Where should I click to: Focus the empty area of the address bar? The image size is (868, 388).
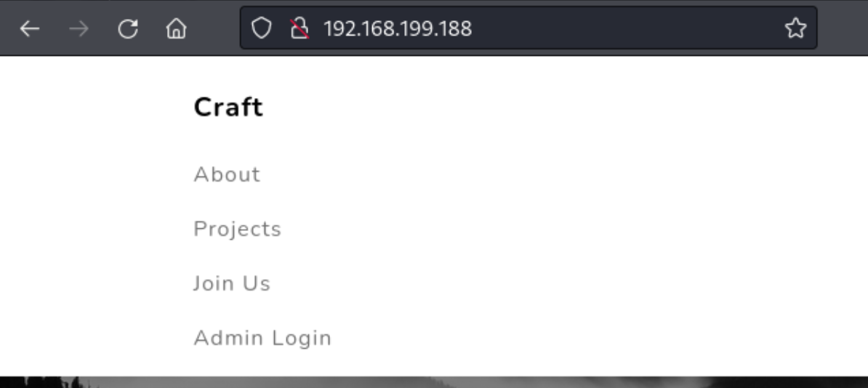[625, 28]
